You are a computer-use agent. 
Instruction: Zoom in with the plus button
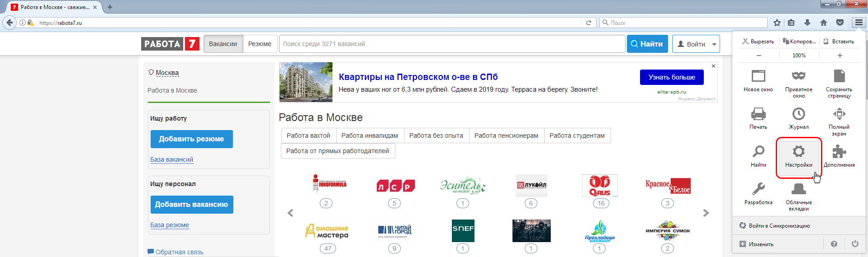[x=840, y=56]
